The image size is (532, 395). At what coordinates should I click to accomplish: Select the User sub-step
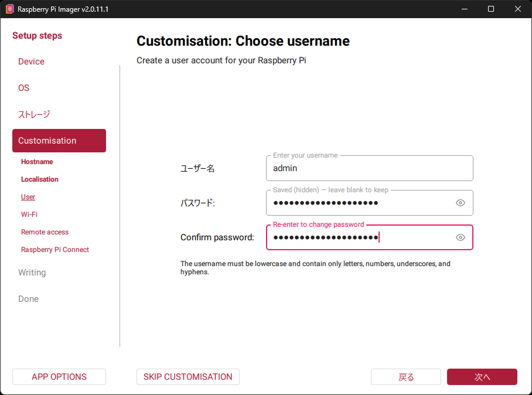point(28,197)
